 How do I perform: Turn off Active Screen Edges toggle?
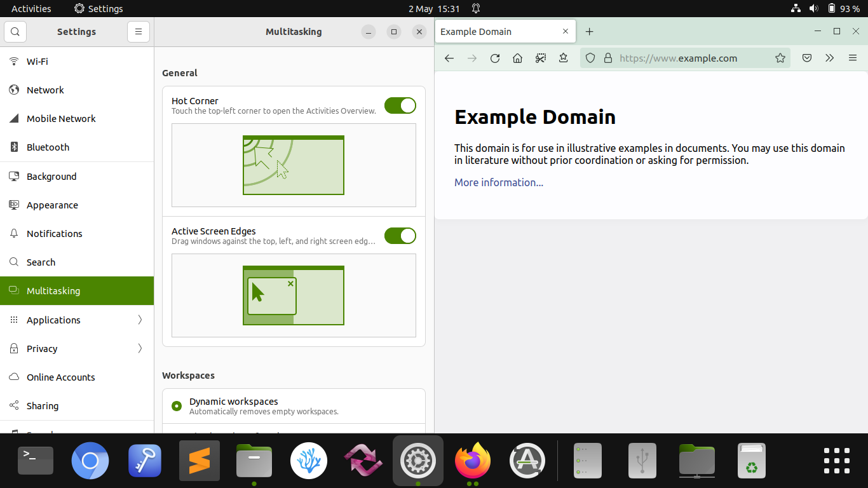pos(400,236)
